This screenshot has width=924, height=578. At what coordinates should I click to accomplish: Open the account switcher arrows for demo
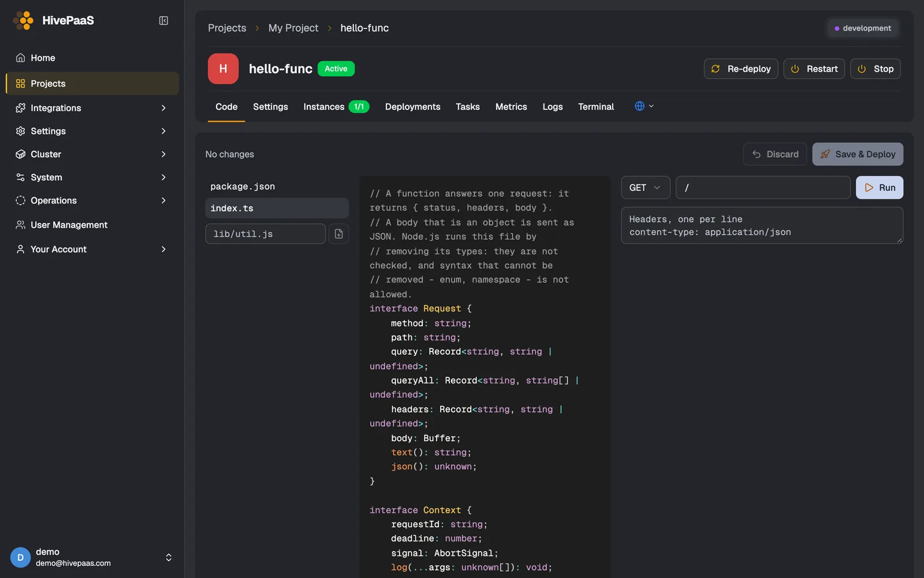click(169, 557)
